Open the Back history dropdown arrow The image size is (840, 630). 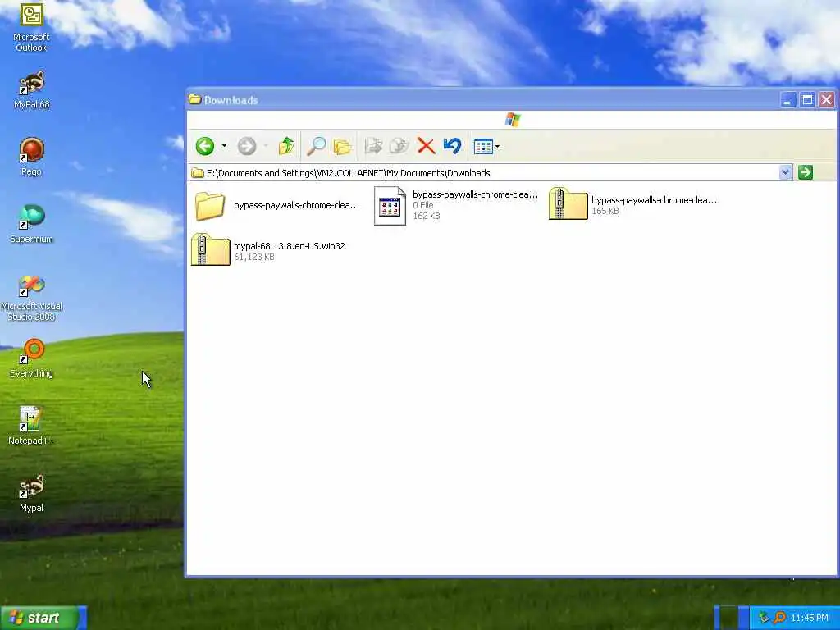point(224,146)
